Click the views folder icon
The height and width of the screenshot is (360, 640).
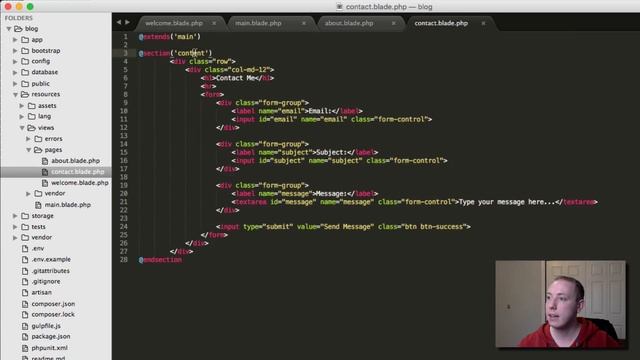[x=31, y=127]
